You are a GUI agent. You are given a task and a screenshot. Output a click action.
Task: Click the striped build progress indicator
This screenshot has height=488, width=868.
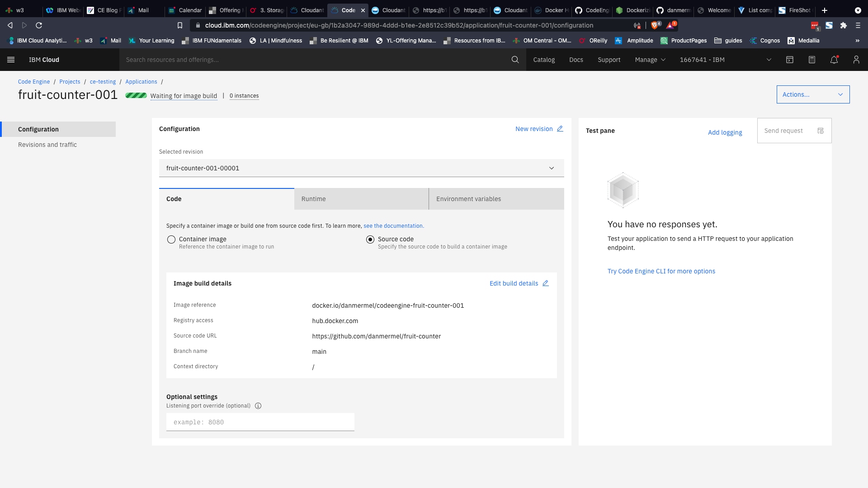click(x=136, y=95)
